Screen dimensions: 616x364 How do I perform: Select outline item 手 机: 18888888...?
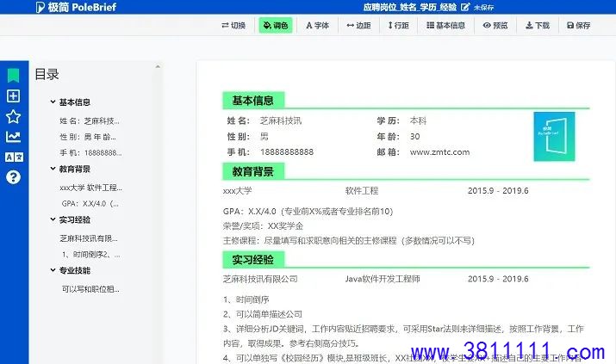(90, 153)
